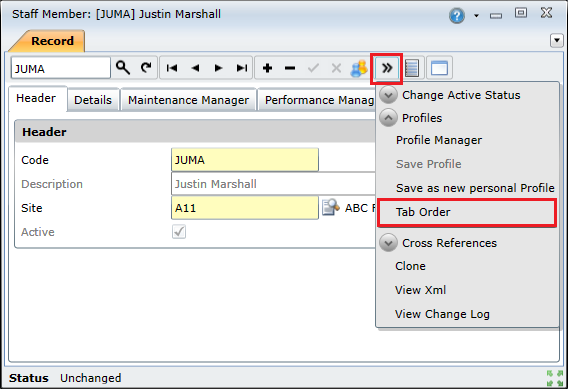Click the disabled Save Profile entry

pos(429,164)
